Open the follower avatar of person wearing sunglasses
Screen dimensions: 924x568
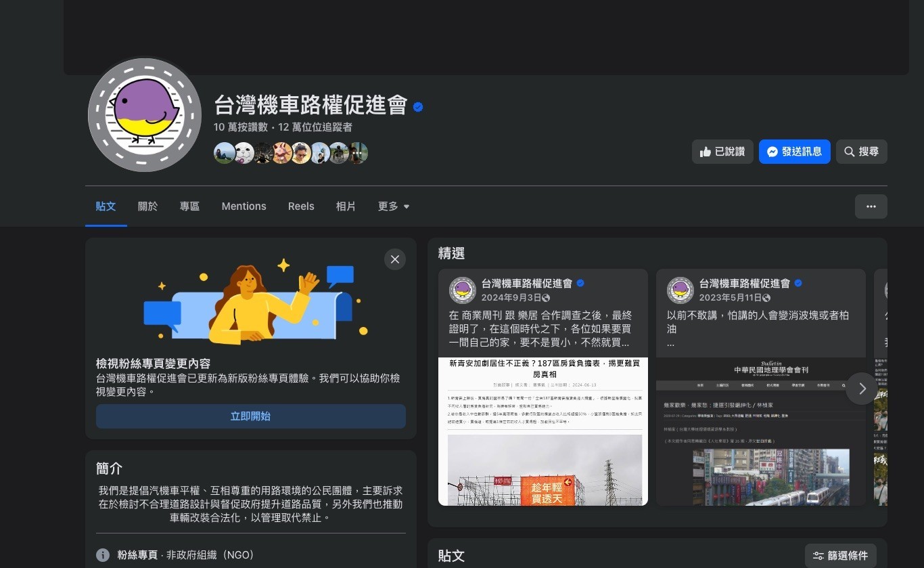point(301,153)
